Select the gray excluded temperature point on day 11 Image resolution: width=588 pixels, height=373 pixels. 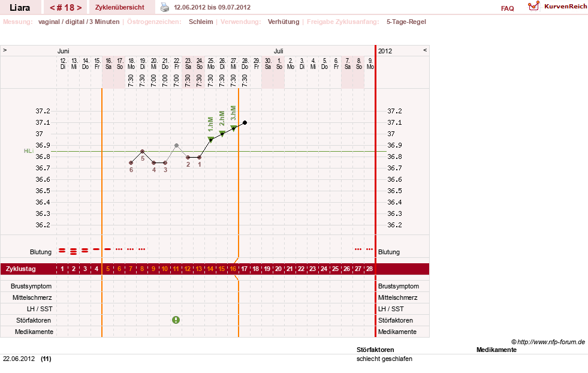(x=177, y=145)
